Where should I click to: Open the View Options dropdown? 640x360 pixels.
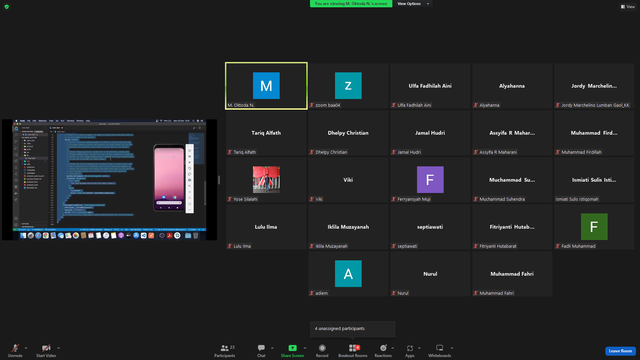coord(413,4)
